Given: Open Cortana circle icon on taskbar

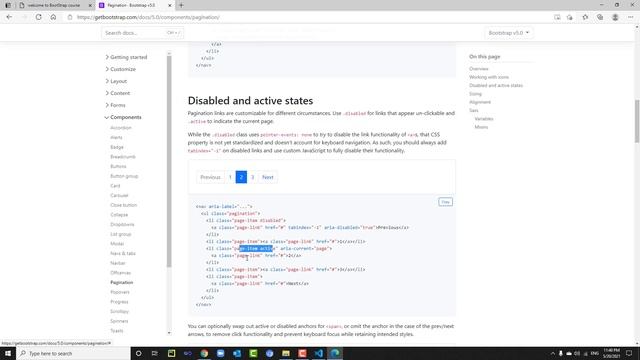Looking at the screenshot, I should pos(138,353).
